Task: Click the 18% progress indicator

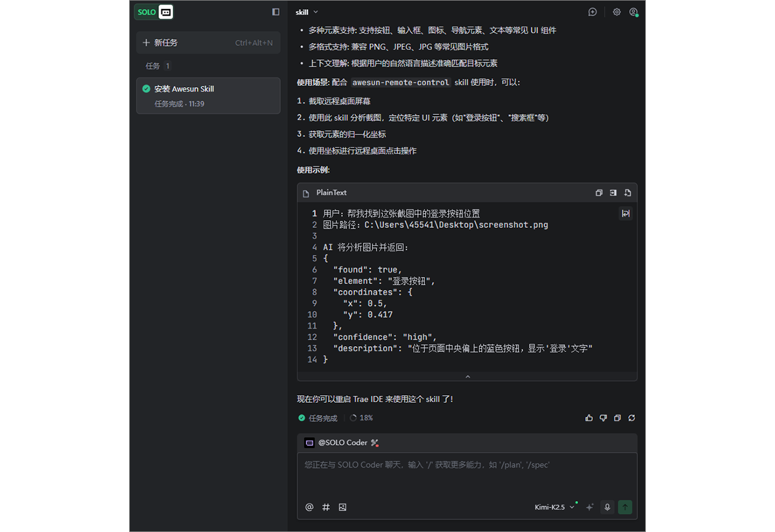Action: (x=362, y=418)
